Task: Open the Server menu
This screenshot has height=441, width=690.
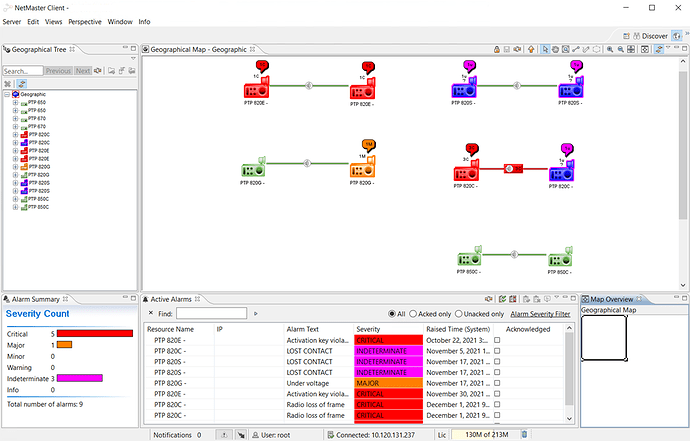Action: 12,21
